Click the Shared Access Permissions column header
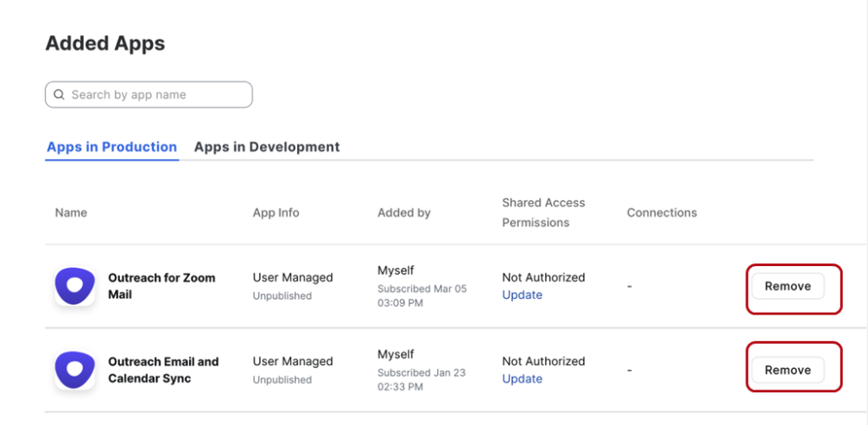The image size is (868, 425). [543, 212]
